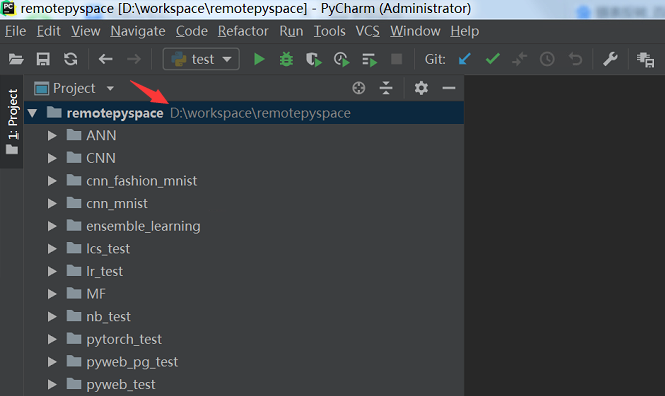Open the File menu
This screenshot has width=665, height=396.
tap(15, 31)
